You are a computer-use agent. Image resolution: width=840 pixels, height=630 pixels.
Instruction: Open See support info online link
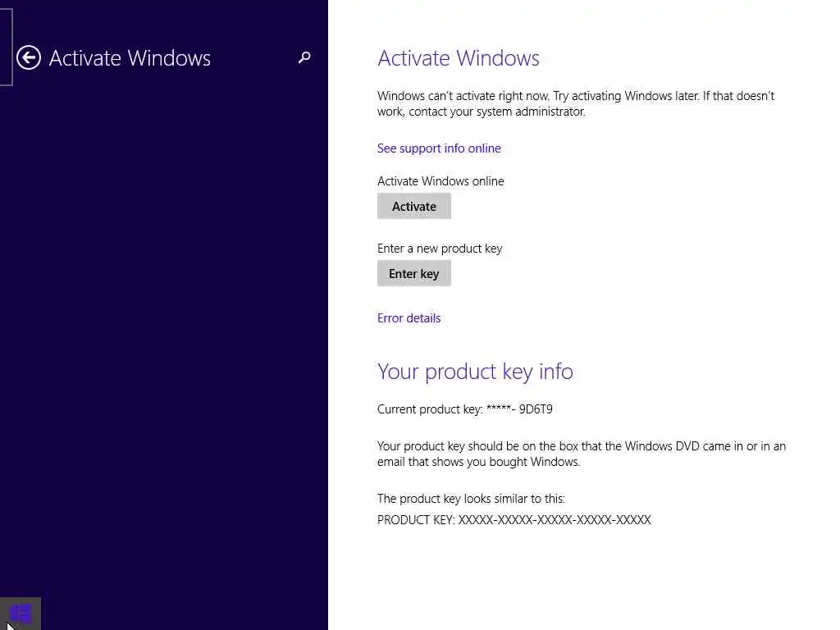(x=439, y=148)
